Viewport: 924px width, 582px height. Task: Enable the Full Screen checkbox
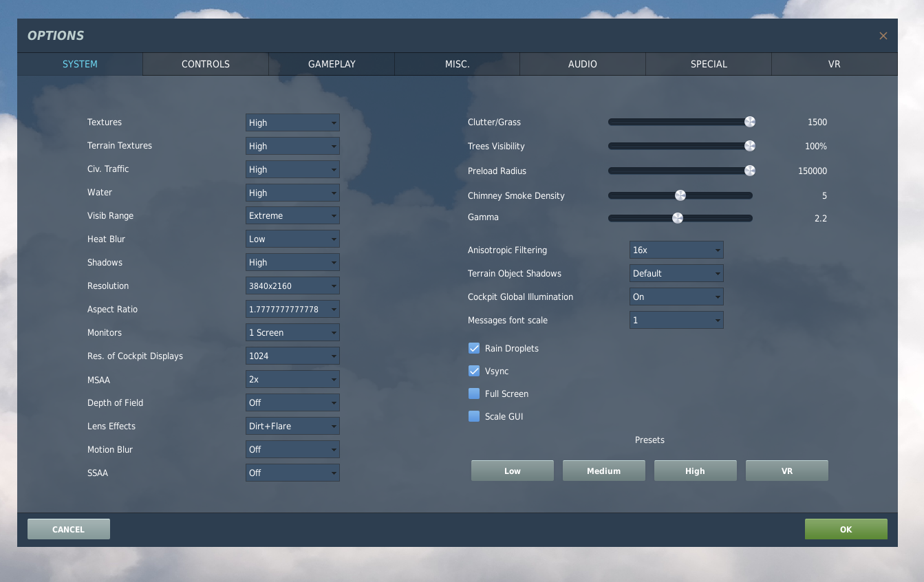[474, 394]
